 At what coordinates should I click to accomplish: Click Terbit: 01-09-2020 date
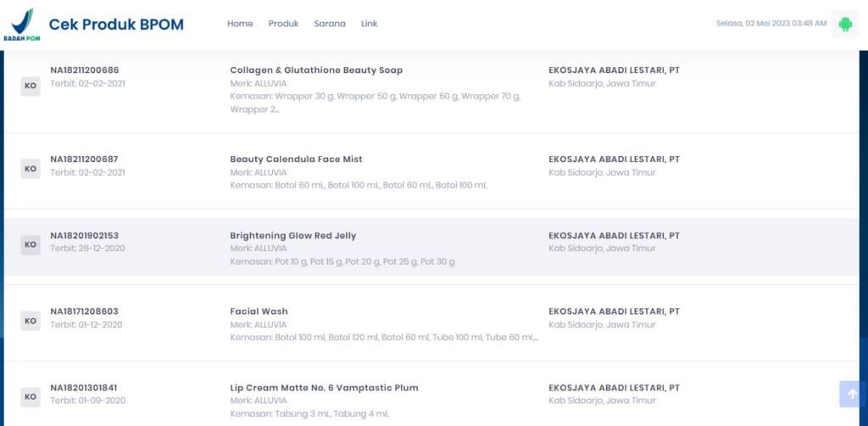[87, 401]
